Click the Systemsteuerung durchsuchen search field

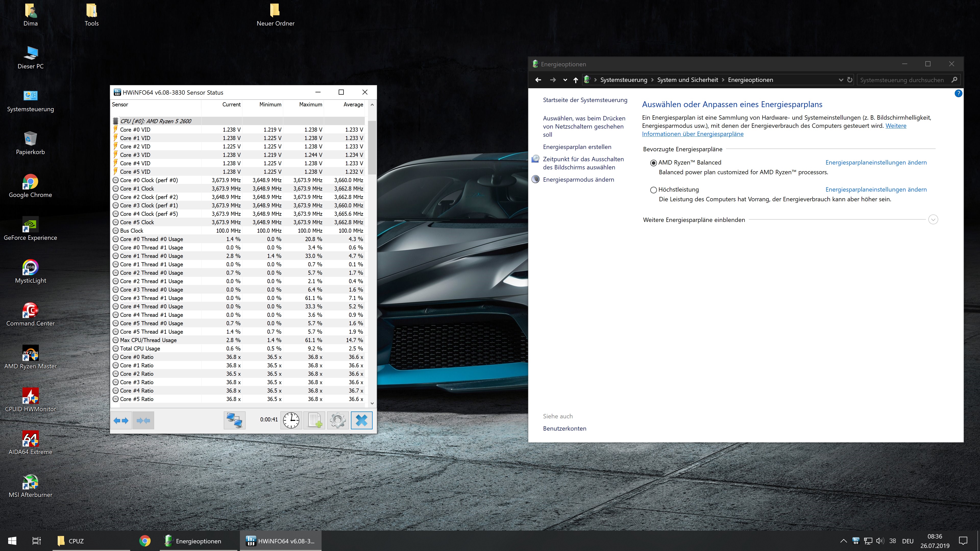902,80
